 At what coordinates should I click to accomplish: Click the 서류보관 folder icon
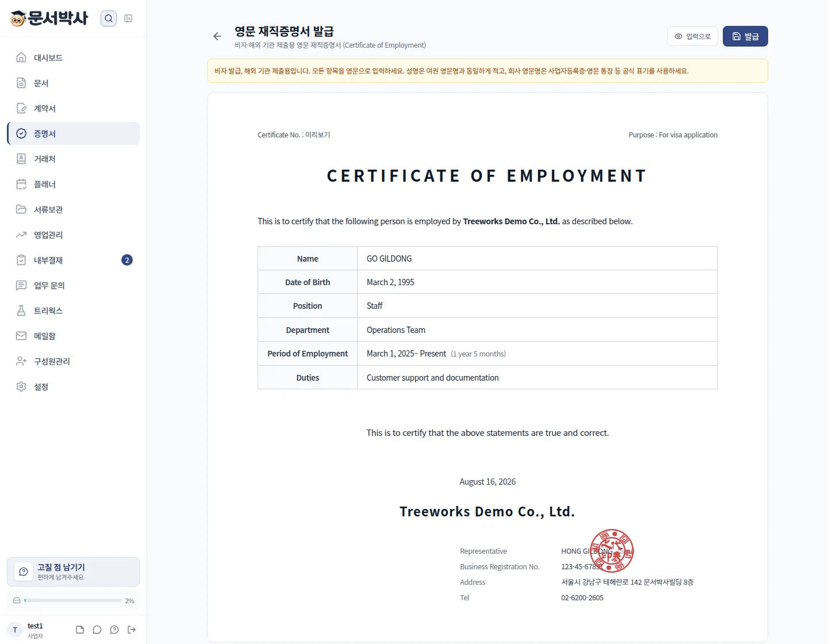pyautogui.click(x=21, y=209)
